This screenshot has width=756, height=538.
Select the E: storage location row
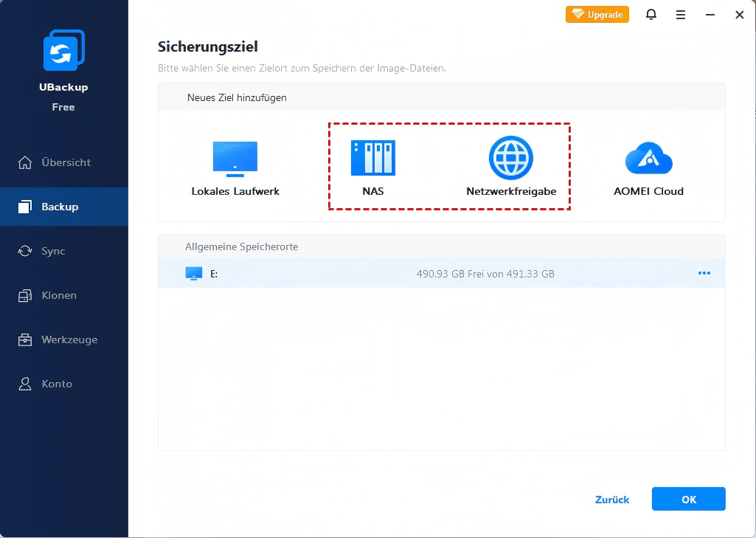click(x=441, y=274)
